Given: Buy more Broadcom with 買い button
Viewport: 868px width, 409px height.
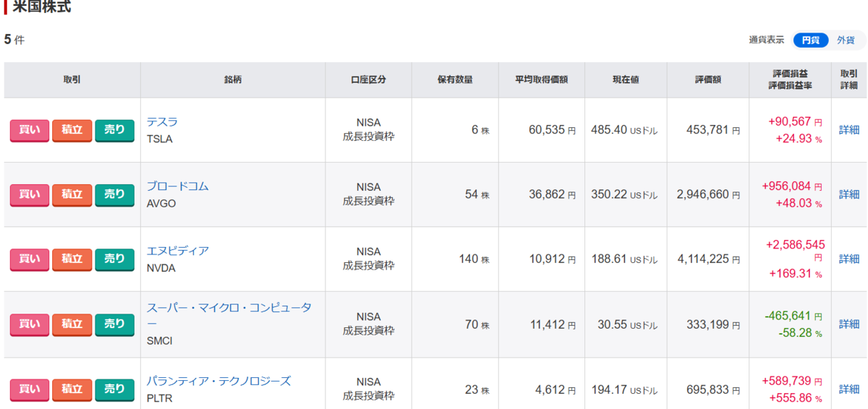Looking at the screenshot, I should coord(29,194).
